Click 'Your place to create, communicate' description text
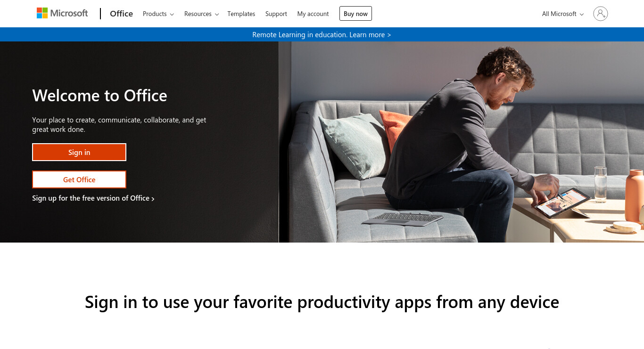This screenshot has width=644, height=349. click(x=119, y=124)
